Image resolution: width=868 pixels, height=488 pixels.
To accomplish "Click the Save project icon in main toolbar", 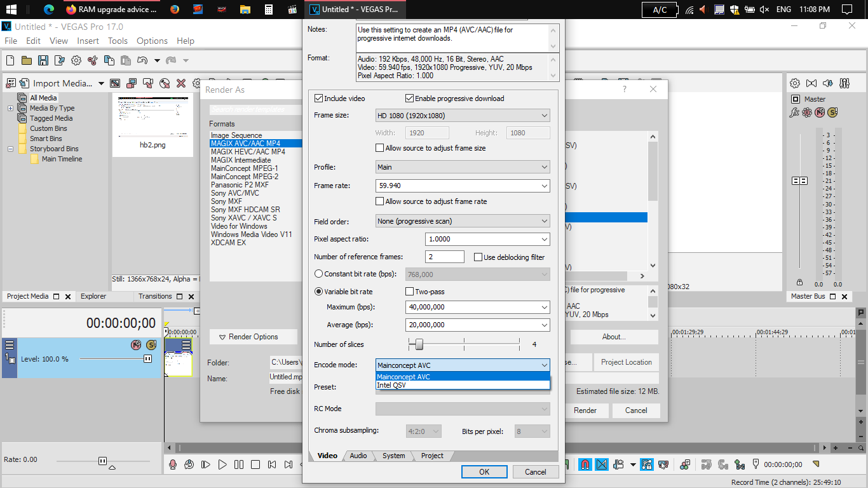I will click(x=43, y=60).
